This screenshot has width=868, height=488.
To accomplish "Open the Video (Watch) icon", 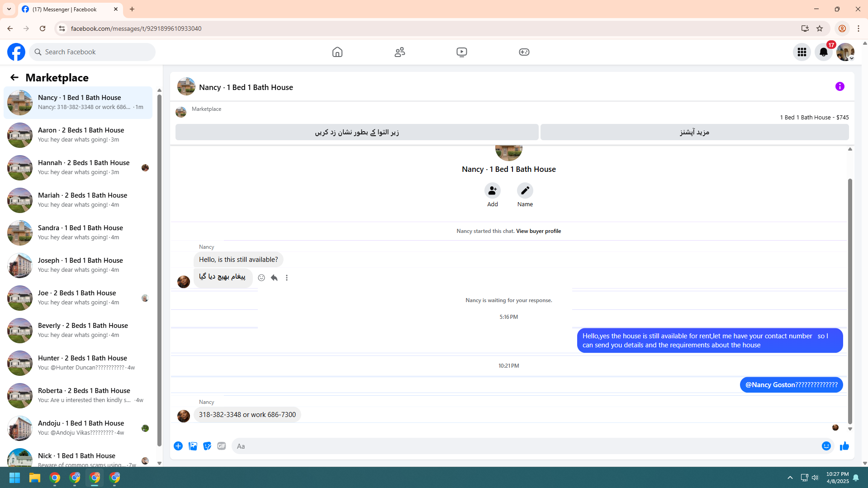I will click(x=462, y=52).
